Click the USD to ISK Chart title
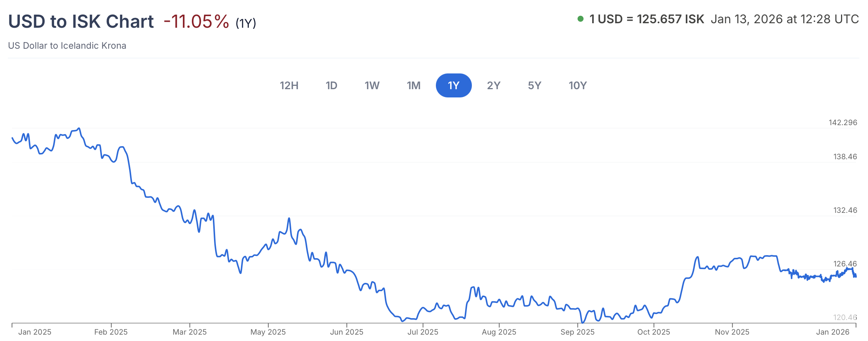 coord(81,21)
